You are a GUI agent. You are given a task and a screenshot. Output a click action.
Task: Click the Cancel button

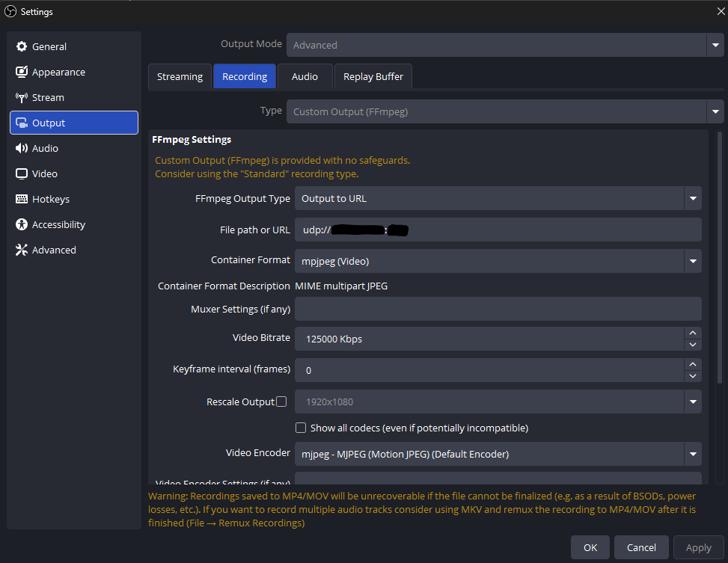click(641, 547)
